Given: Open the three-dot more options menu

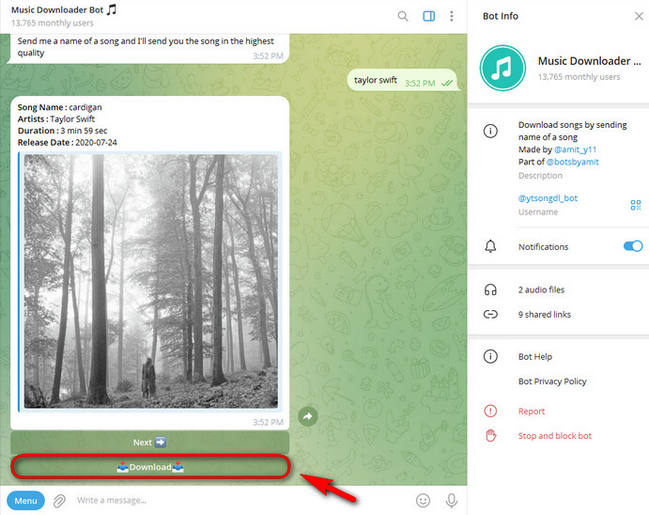Looking at the screenshot, I should [x=452, y=16].
